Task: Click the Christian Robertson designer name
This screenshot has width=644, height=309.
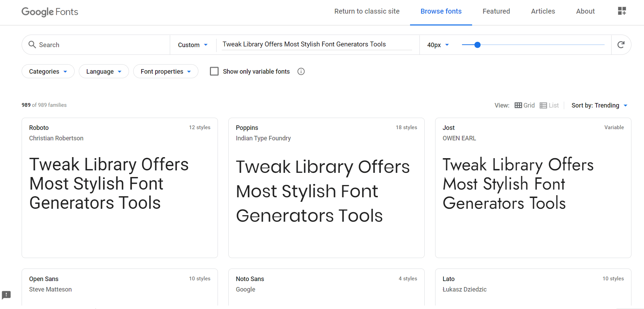Action: pos(56,138)
